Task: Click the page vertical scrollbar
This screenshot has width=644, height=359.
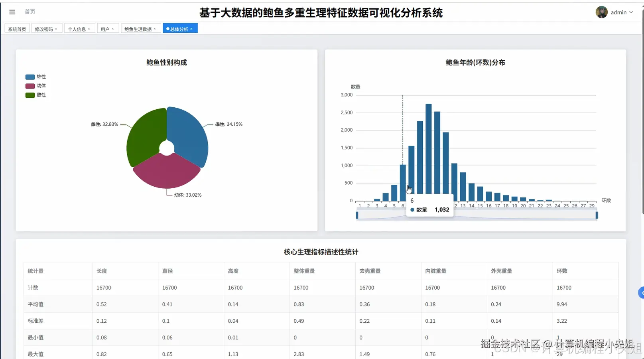Action: pos(642,112)
